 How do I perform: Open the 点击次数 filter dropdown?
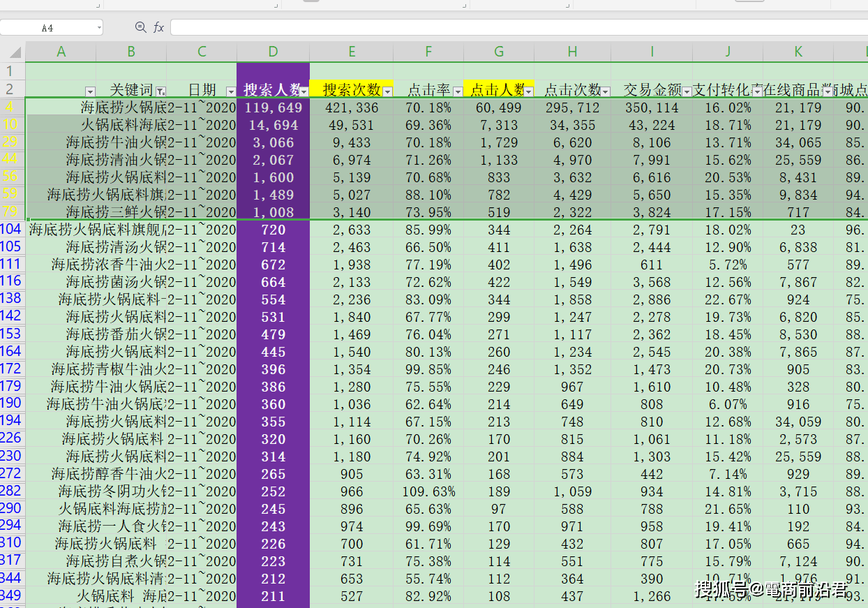(x=606, y=91)
